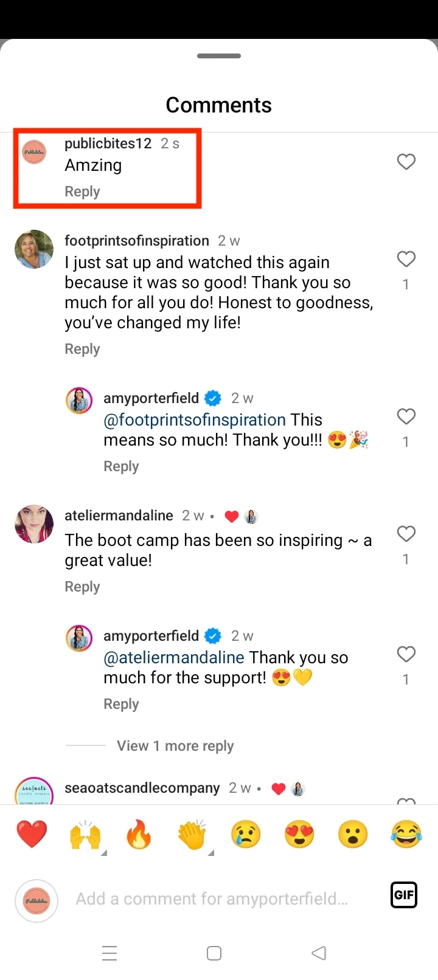Tap the comments sheet drag handle
This screenshot has width=438, height=980.
219,56
